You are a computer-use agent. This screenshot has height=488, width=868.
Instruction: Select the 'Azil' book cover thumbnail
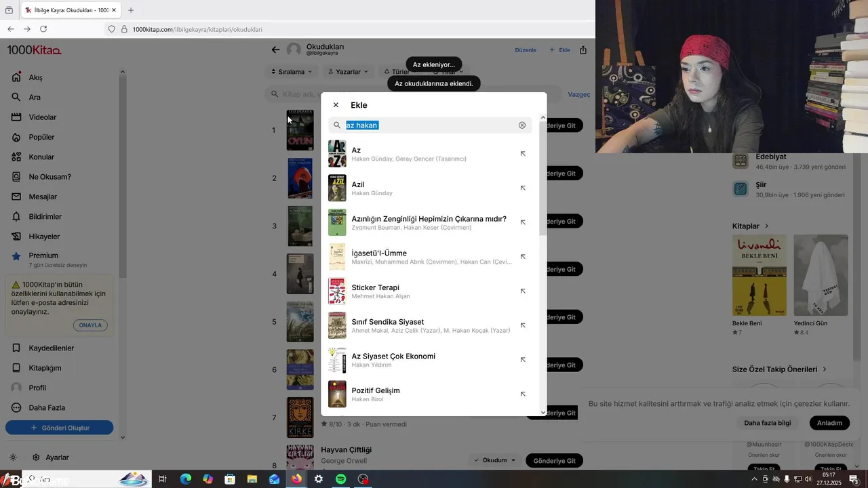click(337, 188)
